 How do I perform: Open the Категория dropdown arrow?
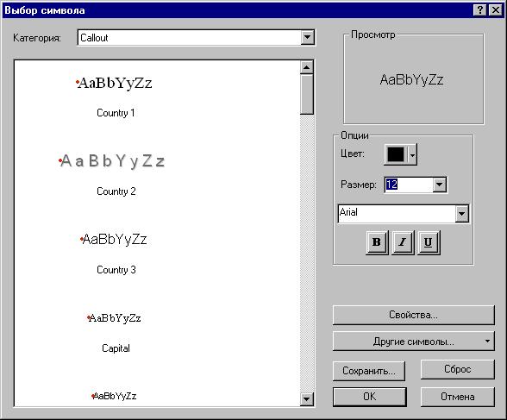pos(307,37)
